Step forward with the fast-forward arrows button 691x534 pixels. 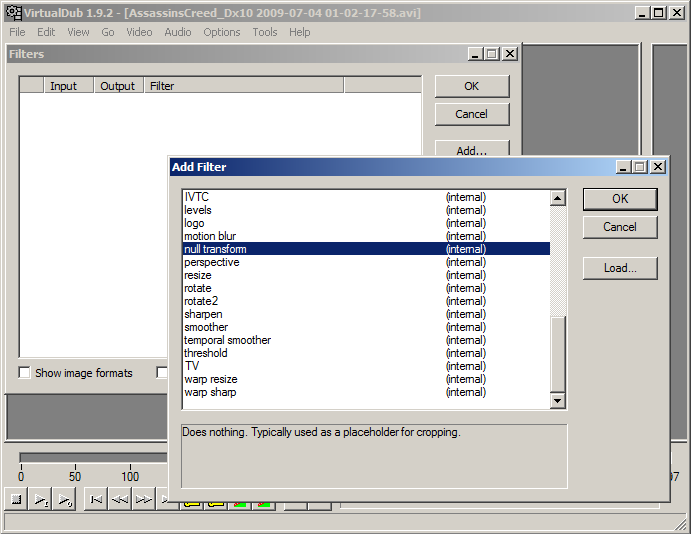(143, 499)
